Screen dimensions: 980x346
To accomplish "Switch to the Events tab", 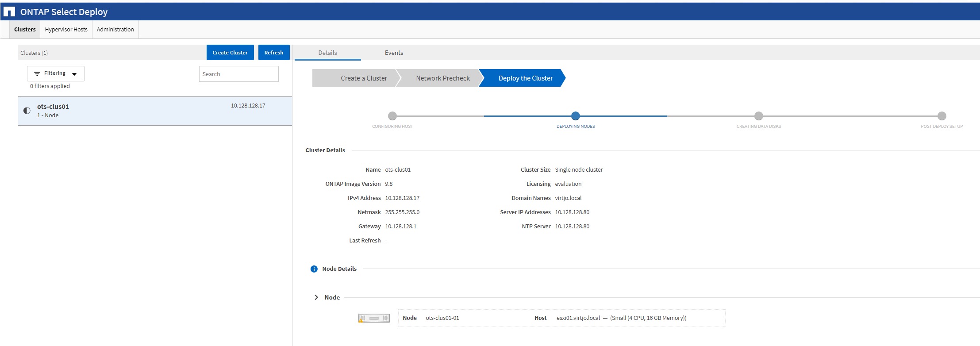I will pyautogui.click(x=394, y=53).
